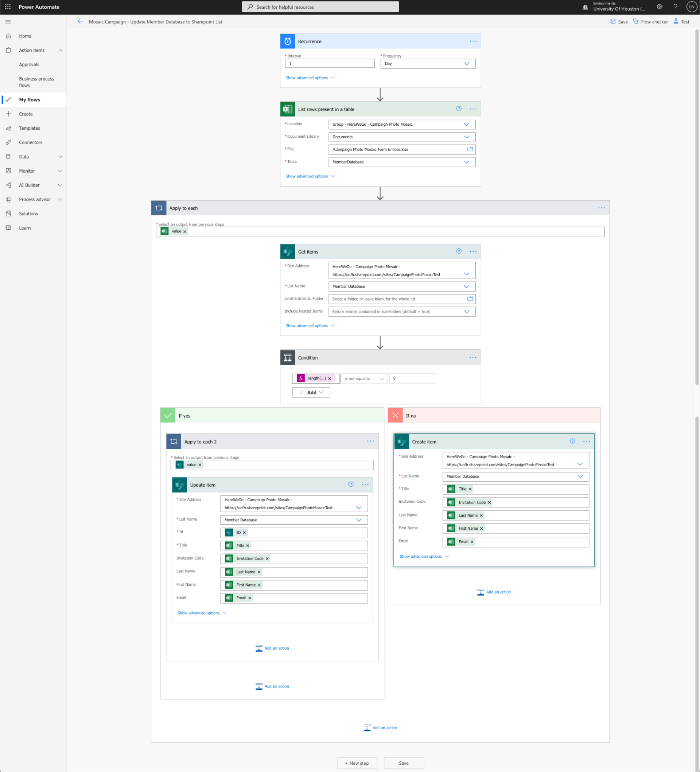
Task: Select Templates in the left sidebar
Action: [x=30, y=128]
